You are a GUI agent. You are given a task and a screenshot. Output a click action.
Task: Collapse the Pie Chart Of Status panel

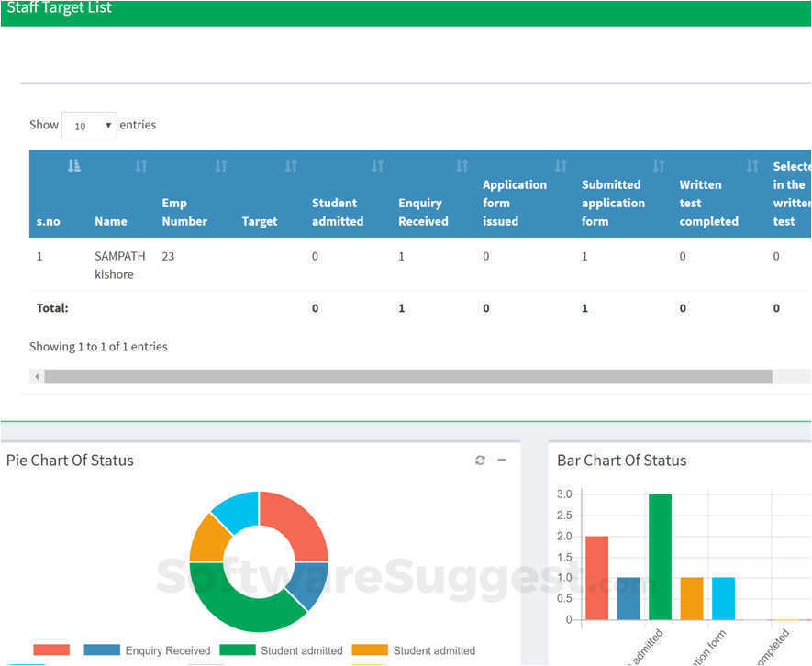point(501,460)
